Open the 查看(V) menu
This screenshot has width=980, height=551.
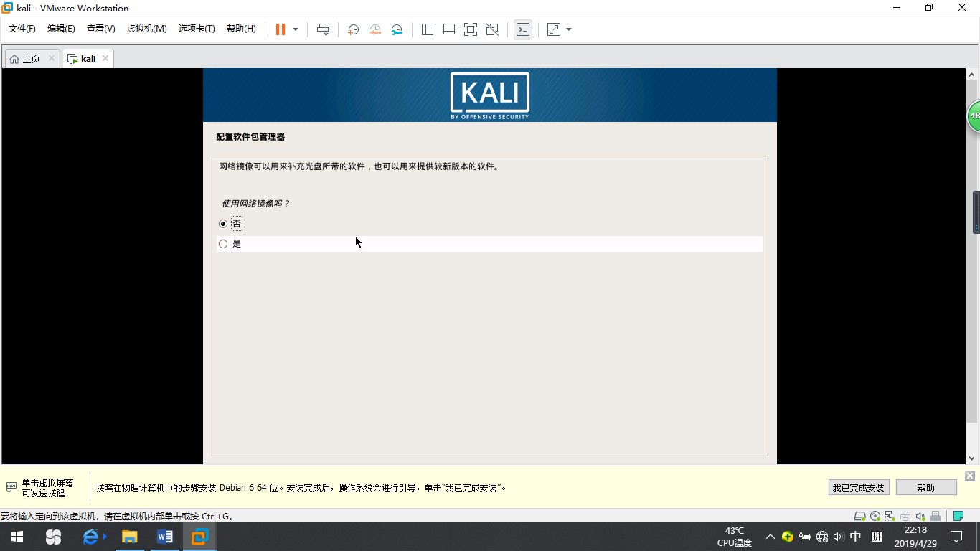[x=100, y=29]
